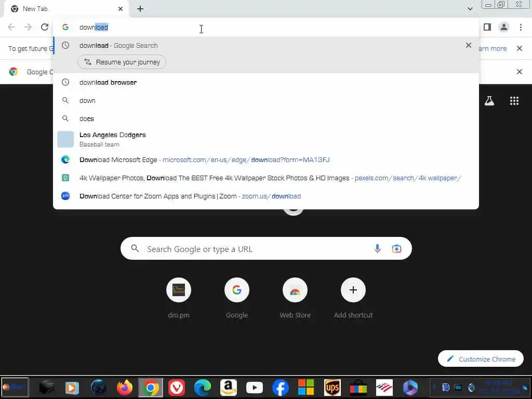Open the Google apps grid
Image resolution: width=532 pixels, height=399 pixels.
point(514,101)
